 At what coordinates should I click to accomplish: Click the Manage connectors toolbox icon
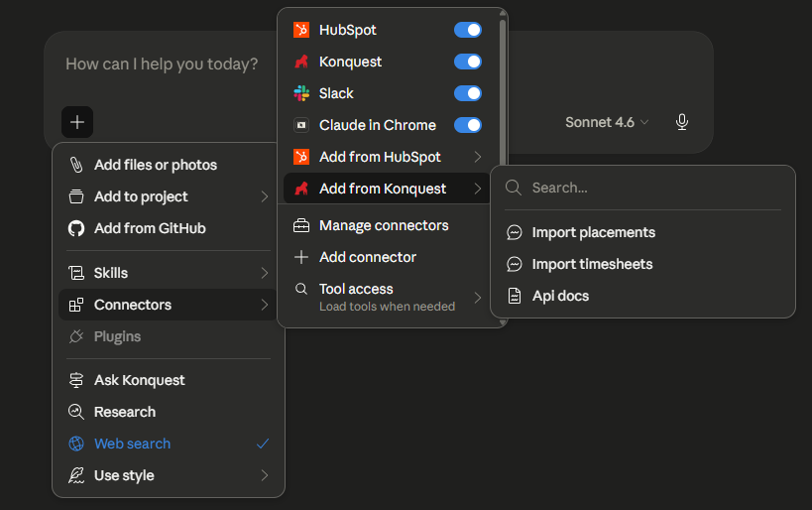coord(301,225)
